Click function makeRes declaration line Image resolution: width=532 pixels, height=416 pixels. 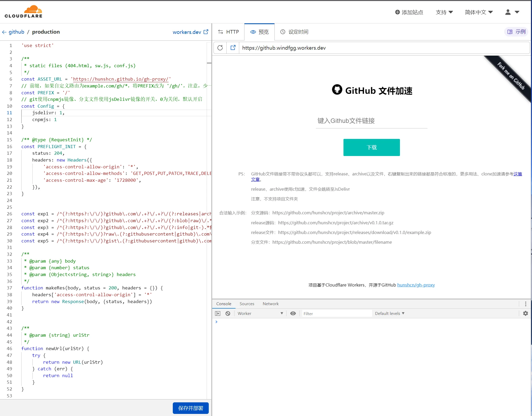pos(92,288)
